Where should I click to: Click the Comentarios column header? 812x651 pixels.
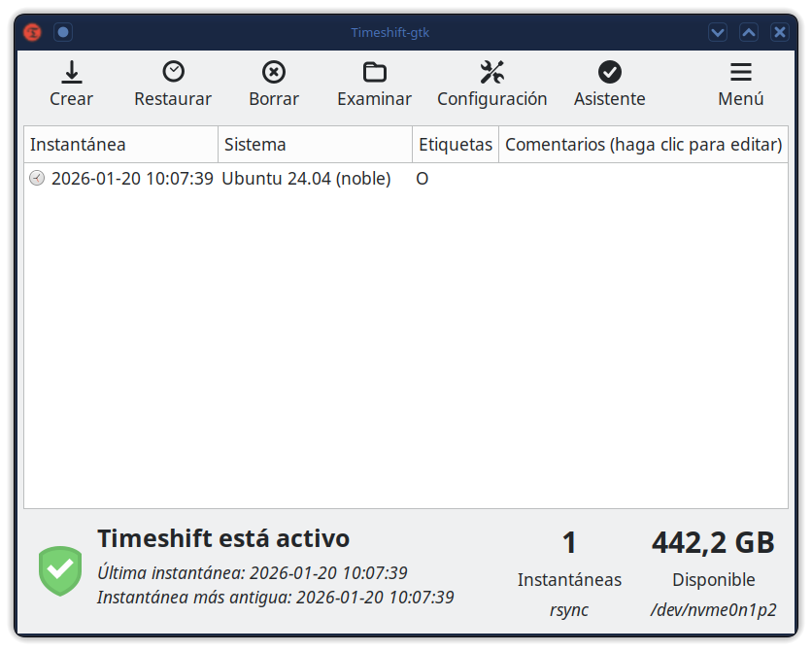point(643,145)
